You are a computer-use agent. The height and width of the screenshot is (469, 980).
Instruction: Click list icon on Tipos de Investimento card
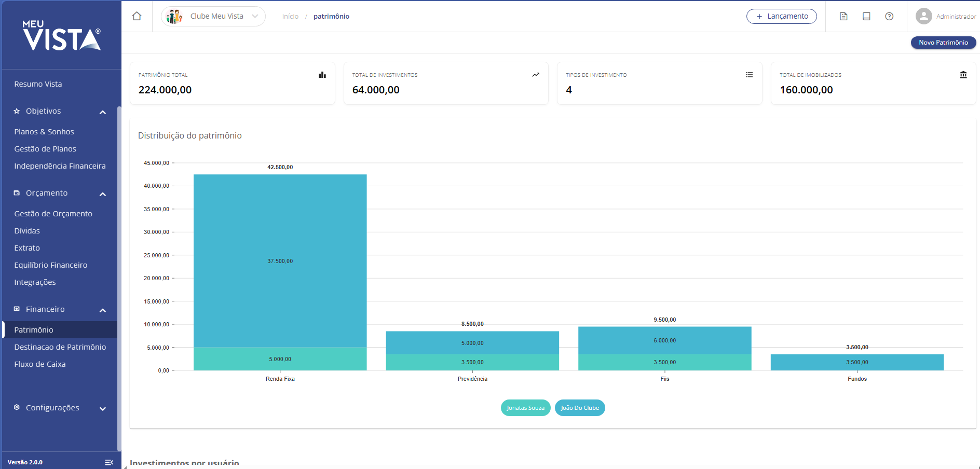click(749, 75)
